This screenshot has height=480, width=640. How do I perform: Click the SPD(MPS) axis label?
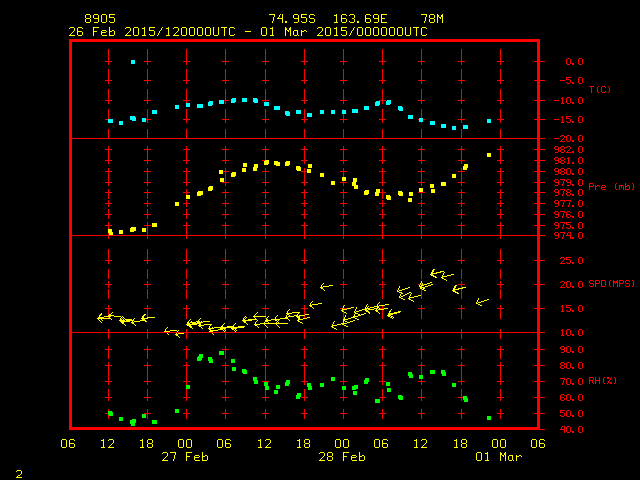pos(611,283)
